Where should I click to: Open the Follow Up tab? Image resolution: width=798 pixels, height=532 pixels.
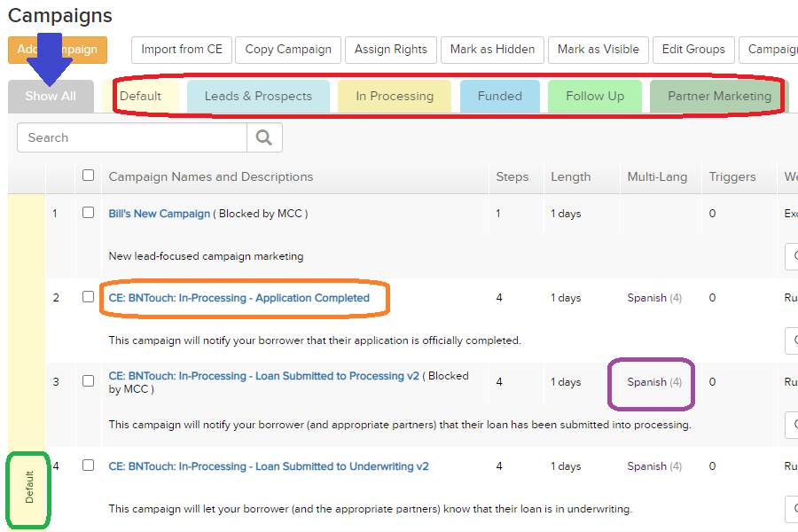[595, 97]
